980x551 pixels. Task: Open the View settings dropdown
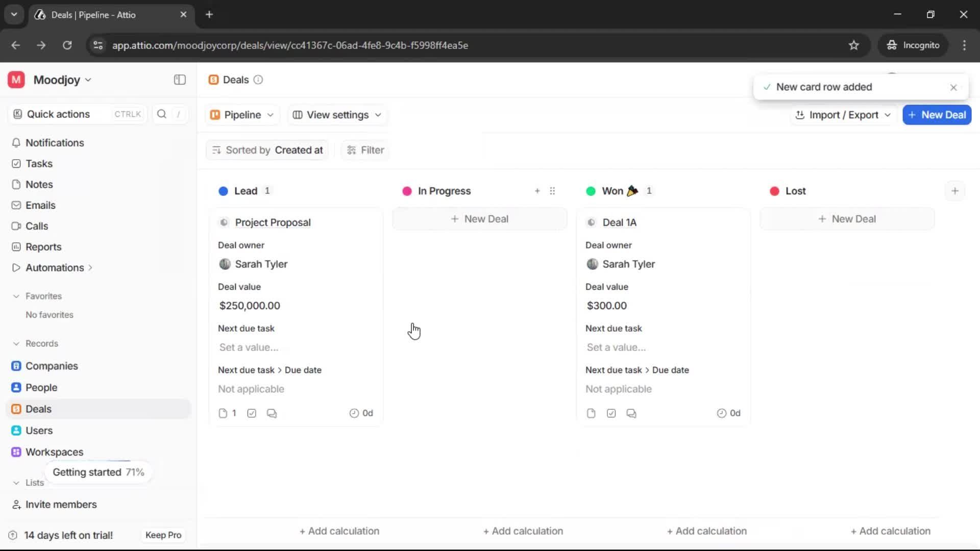[x=337, y=115]
